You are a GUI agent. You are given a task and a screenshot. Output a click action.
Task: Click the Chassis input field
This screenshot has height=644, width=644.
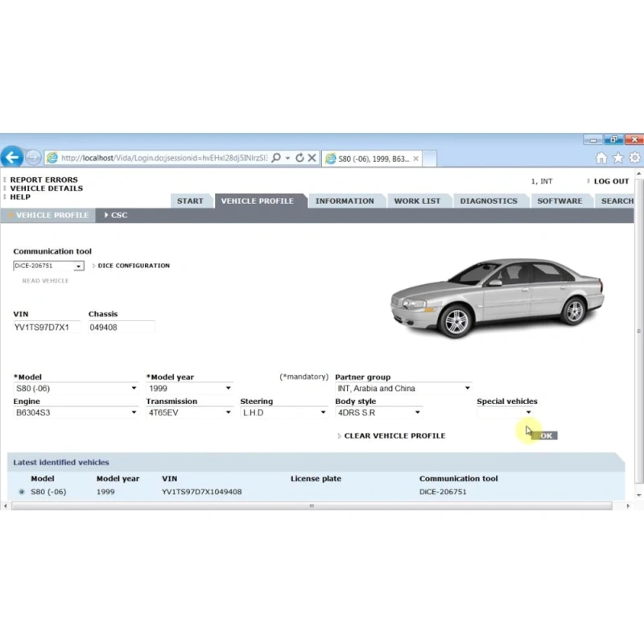click(122, 328)
